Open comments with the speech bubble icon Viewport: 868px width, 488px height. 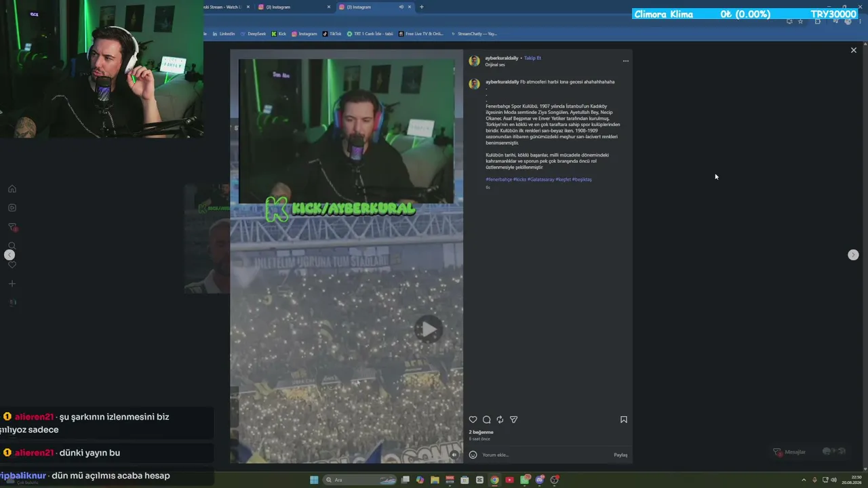pyautogui.click(x=486, y=420)
